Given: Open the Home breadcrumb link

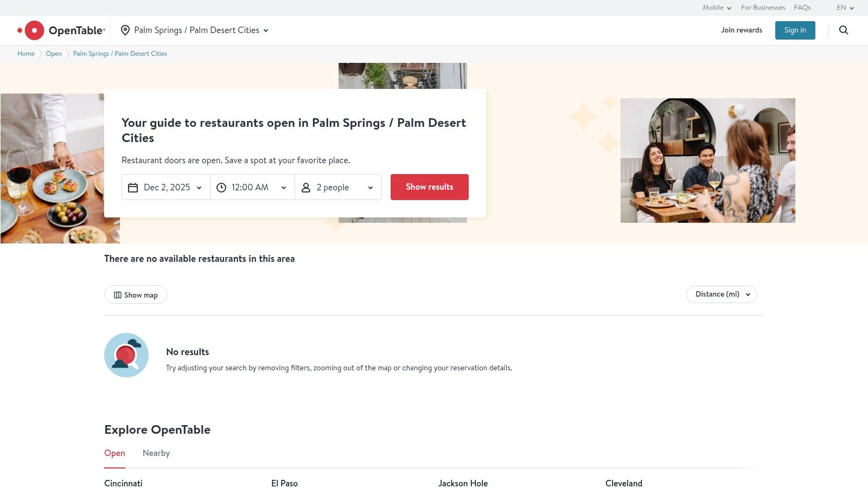Looking at the screenshot, I should click(x=25, y=54).
